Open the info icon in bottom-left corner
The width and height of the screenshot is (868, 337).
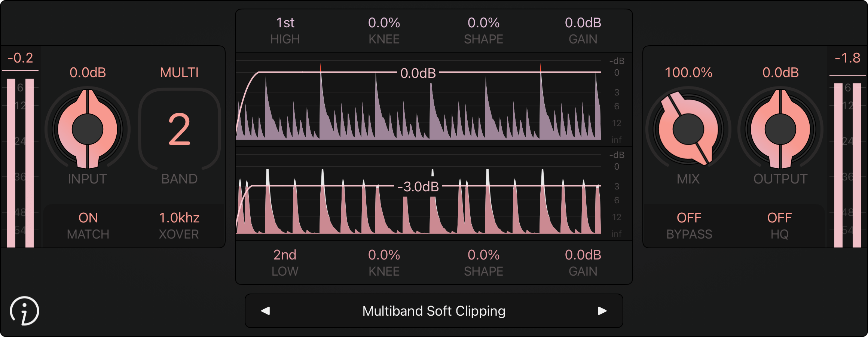click(x=24, y=311)
